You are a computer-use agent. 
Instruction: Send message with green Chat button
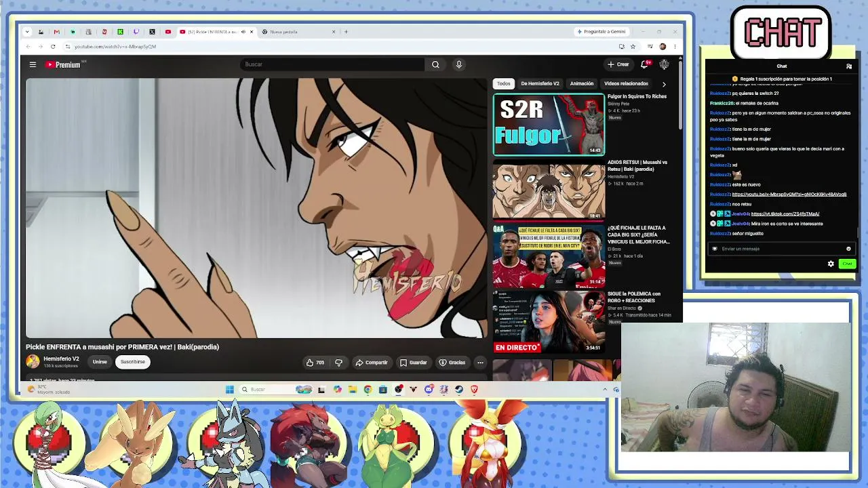point(847,264)
